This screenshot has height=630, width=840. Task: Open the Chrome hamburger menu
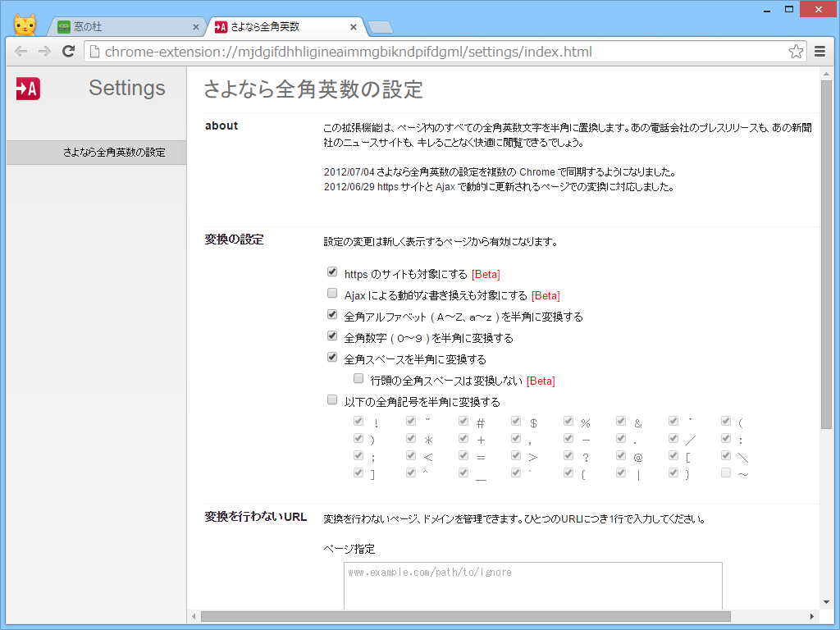click(x=819, y=52)
